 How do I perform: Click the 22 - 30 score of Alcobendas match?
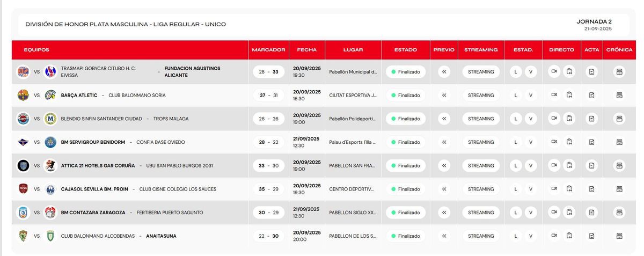pos(268,236)
